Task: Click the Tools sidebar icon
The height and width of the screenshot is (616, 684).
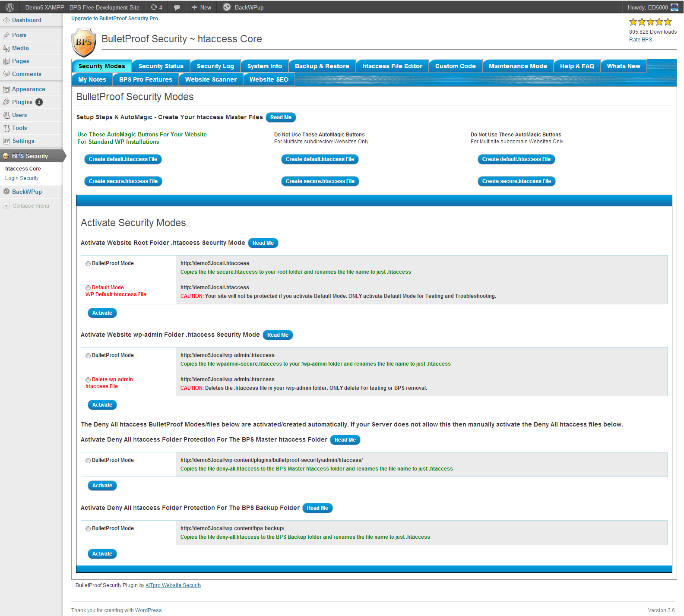Action: (6, 128)
